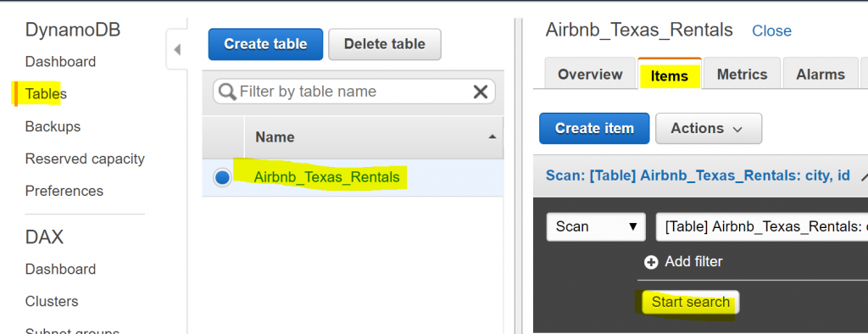
Task: Open the Metrics tab
Action: tap(742, 75)
